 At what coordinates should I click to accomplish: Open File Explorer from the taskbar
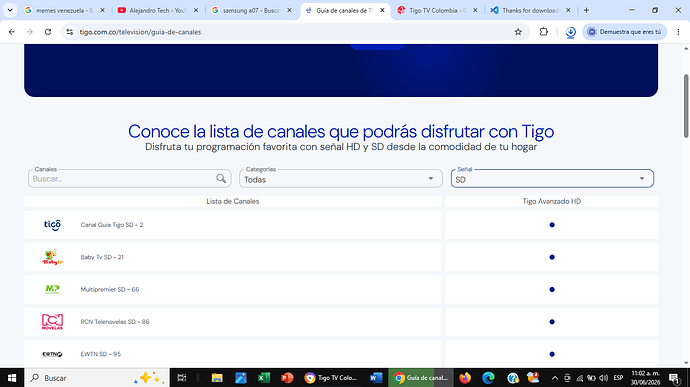point(217,378)
